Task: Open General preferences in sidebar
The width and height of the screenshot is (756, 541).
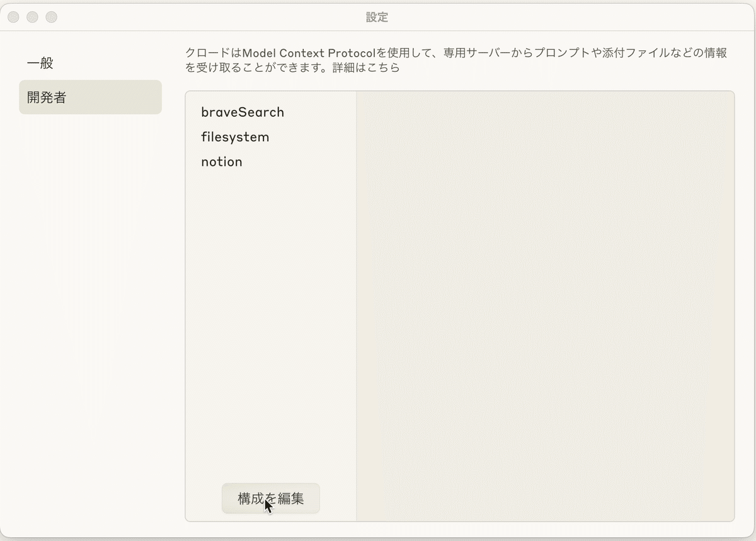Action: click(x=39, y=64)
